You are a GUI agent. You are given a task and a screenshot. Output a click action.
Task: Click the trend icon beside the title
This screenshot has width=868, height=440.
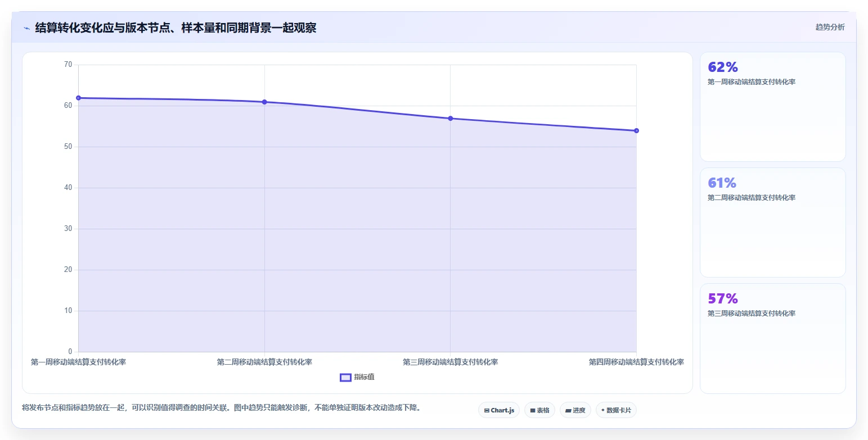pos(26,28)
